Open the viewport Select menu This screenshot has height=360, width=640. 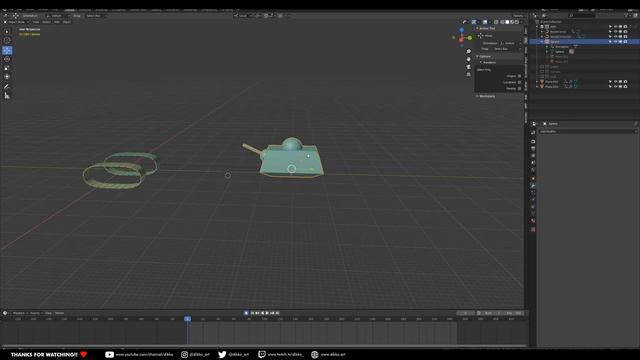click(47, 22)
